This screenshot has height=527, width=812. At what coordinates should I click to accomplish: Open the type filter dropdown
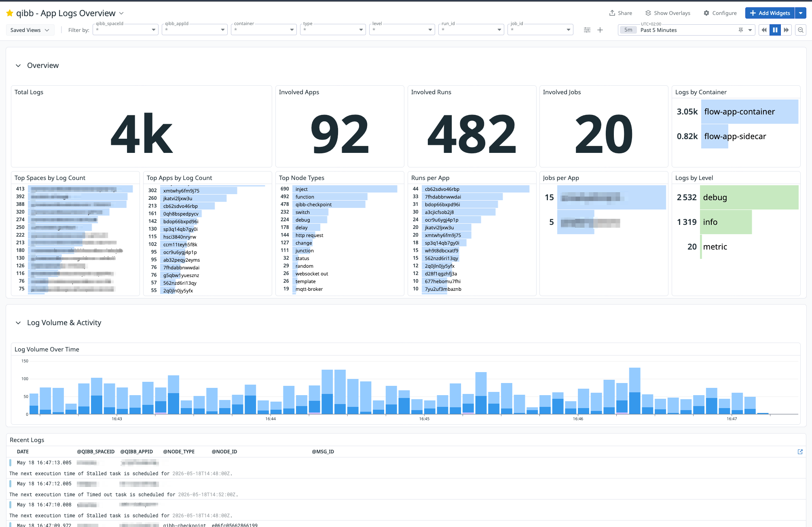pos(333,30)
